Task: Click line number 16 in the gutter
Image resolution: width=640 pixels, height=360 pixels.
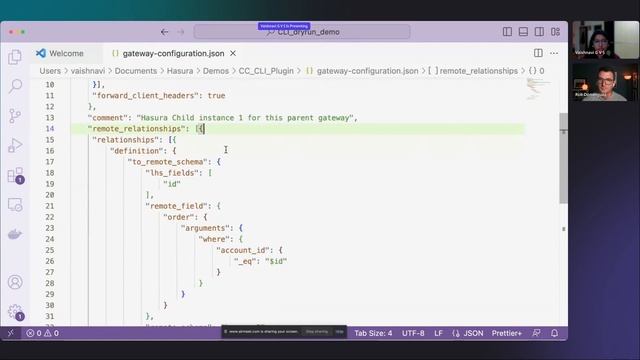Action: [x=50, y=151]
